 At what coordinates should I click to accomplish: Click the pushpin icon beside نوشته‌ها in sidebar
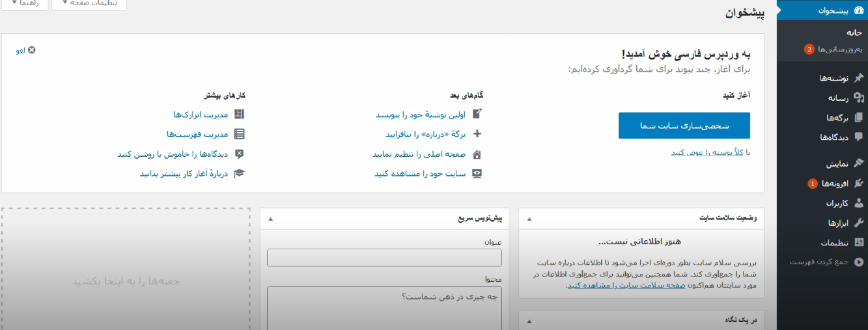858,77
